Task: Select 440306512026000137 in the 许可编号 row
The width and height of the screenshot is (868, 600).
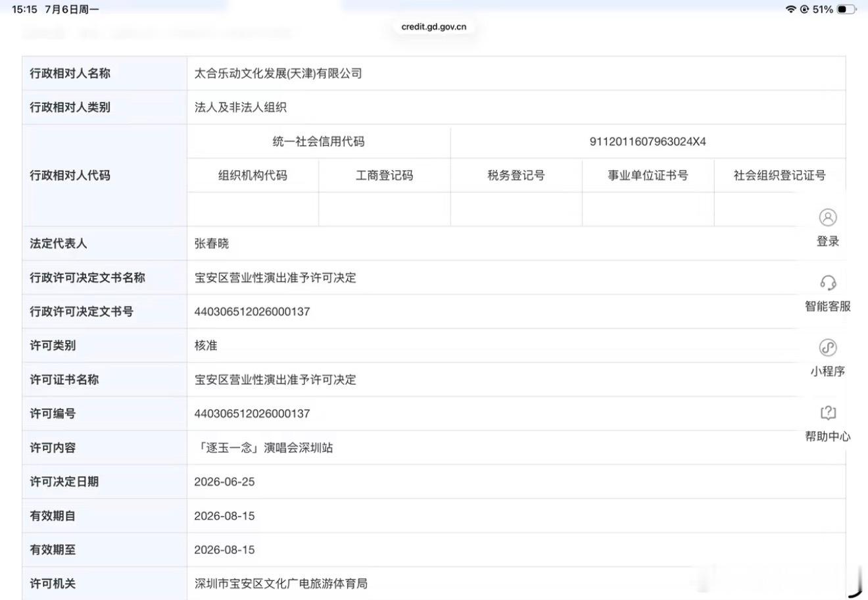Action: point(252,414)
